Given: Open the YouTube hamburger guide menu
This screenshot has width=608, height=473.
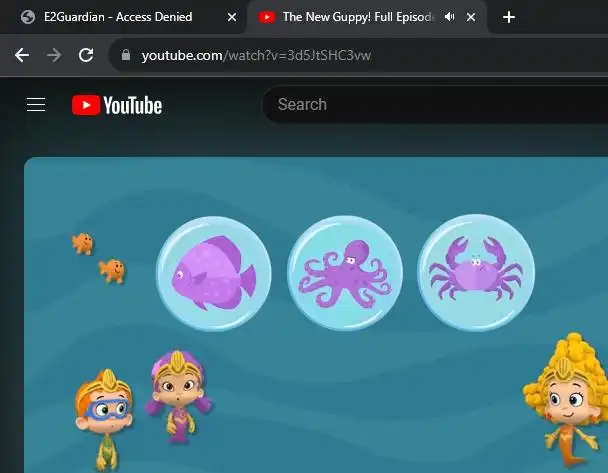Looking at the screenshot, I should pyautogui.click(x=36, y=105).
